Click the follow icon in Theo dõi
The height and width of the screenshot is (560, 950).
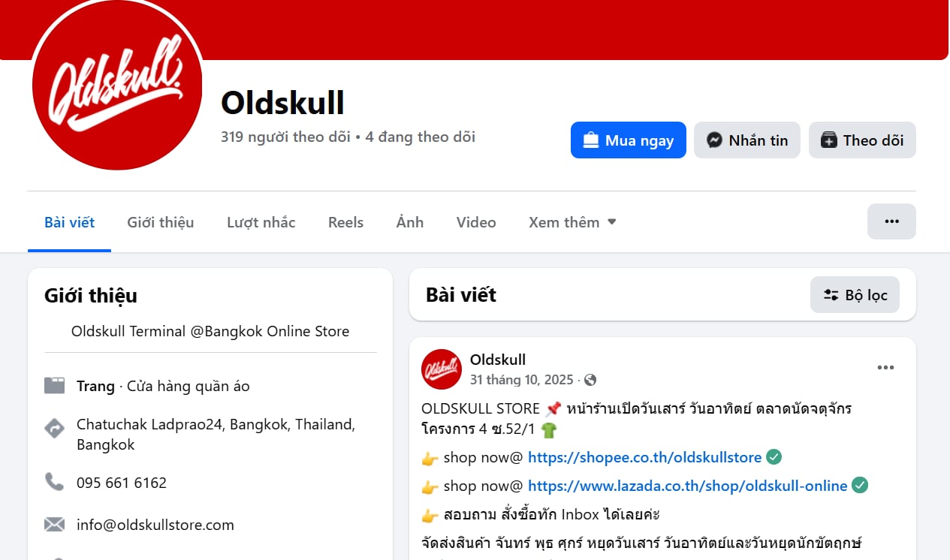pos(828,140)
